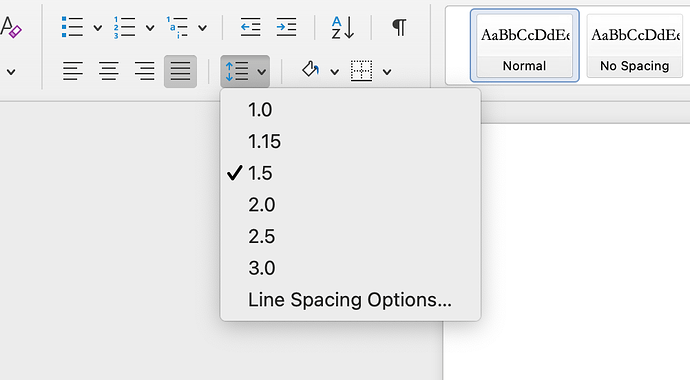This screenshot has width=690, height=380.
Task: Click the numbered list icon
Action: click(125, 27)
